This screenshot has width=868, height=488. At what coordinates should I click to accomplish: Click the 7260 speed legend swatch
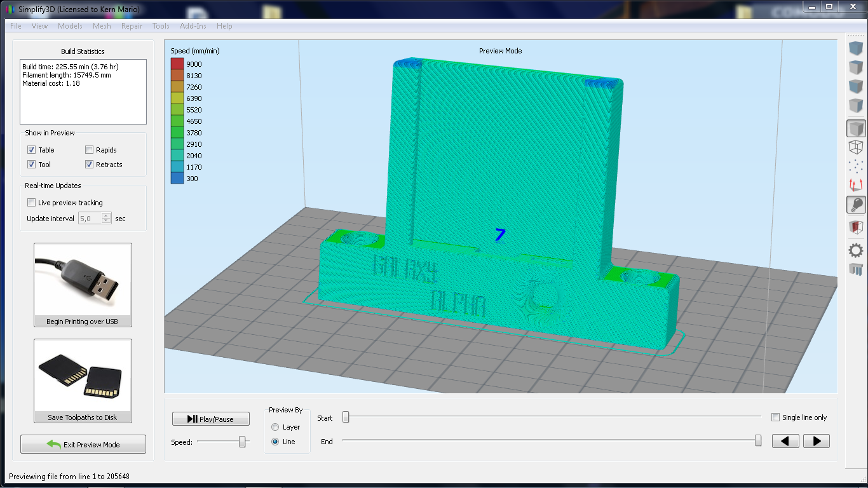point(177,86)
